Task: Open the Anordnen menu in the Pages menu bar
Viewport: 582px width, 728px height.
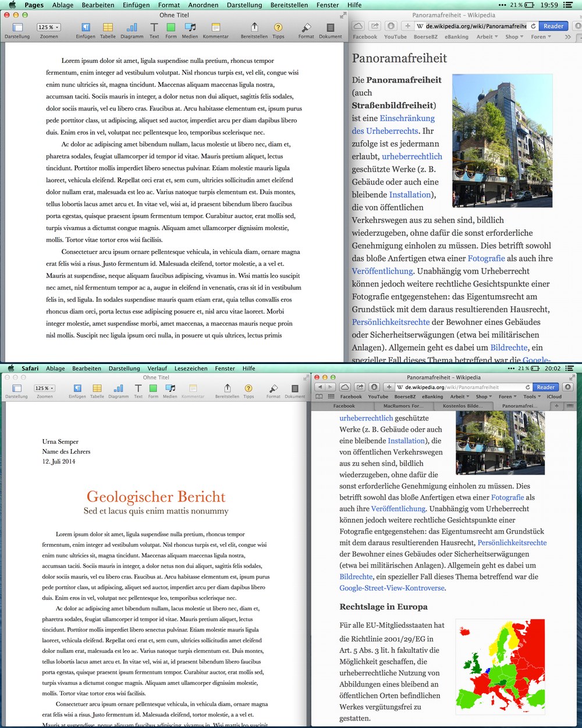Action: tap(203, 5)
